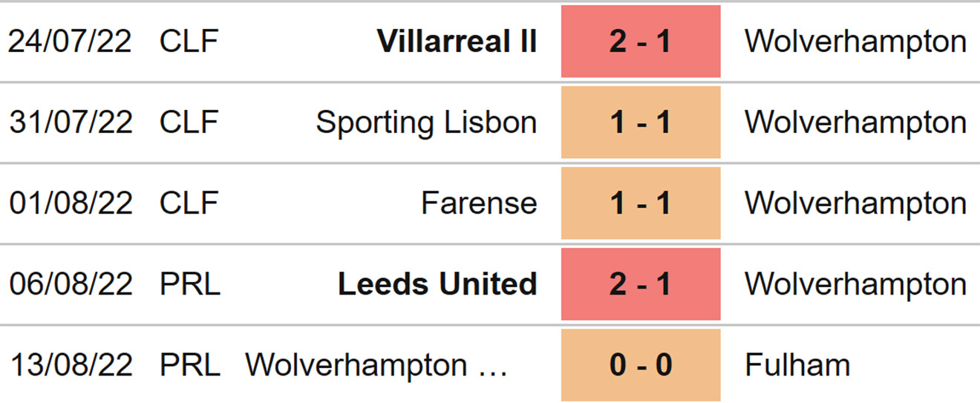Click the Villarreal II team name
Screen dimensions: 980x403
(x=457, y=42)
